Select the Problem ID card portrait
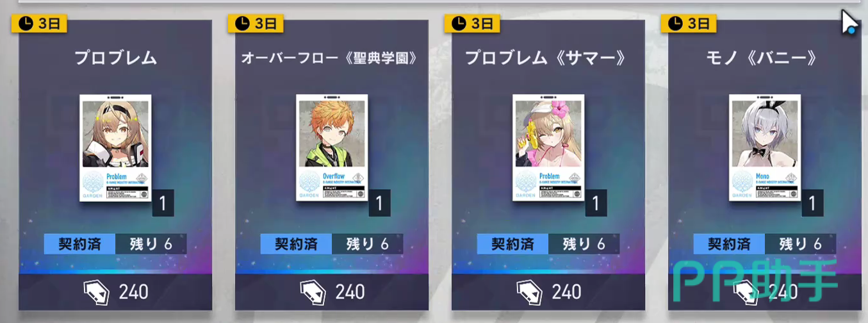The image size is (868, 323). point(115,147)
